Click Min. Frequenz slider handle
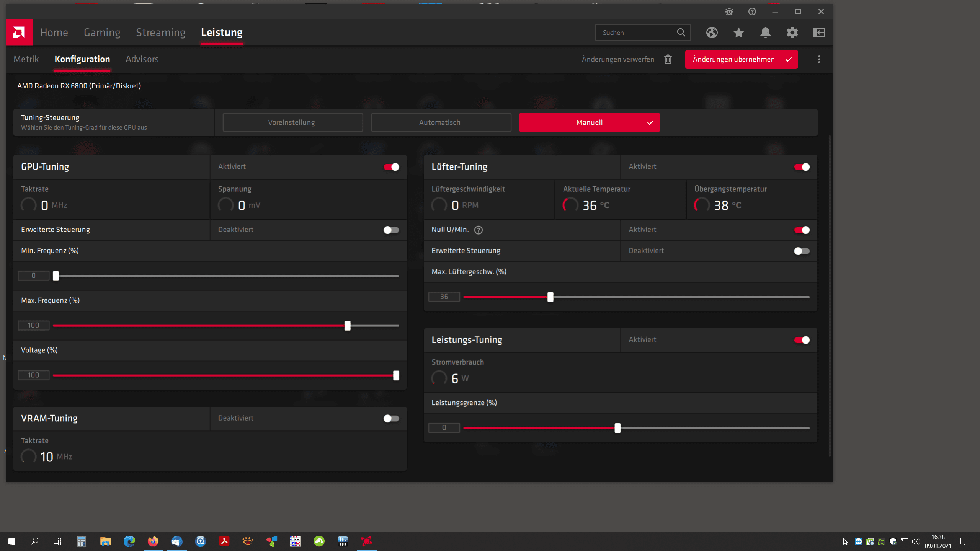980x551 pixels. [56, 276]
